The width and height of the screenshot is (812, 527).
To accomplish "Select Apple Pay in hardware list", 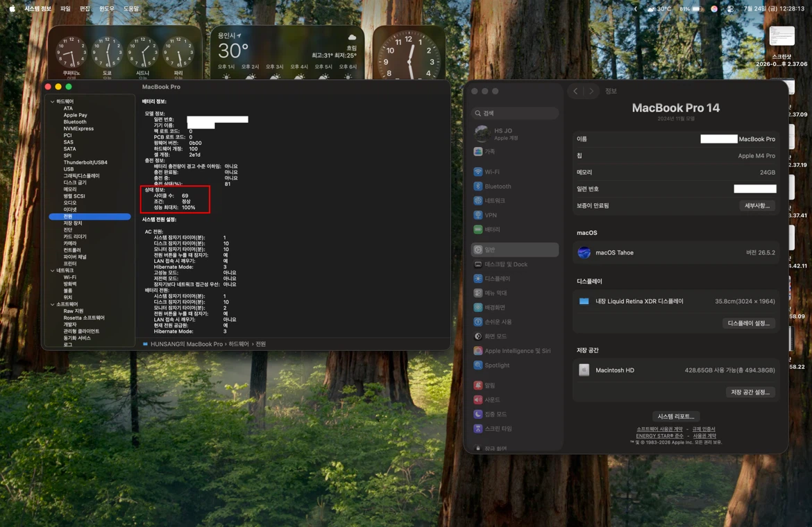I will [x=75, y=115].
